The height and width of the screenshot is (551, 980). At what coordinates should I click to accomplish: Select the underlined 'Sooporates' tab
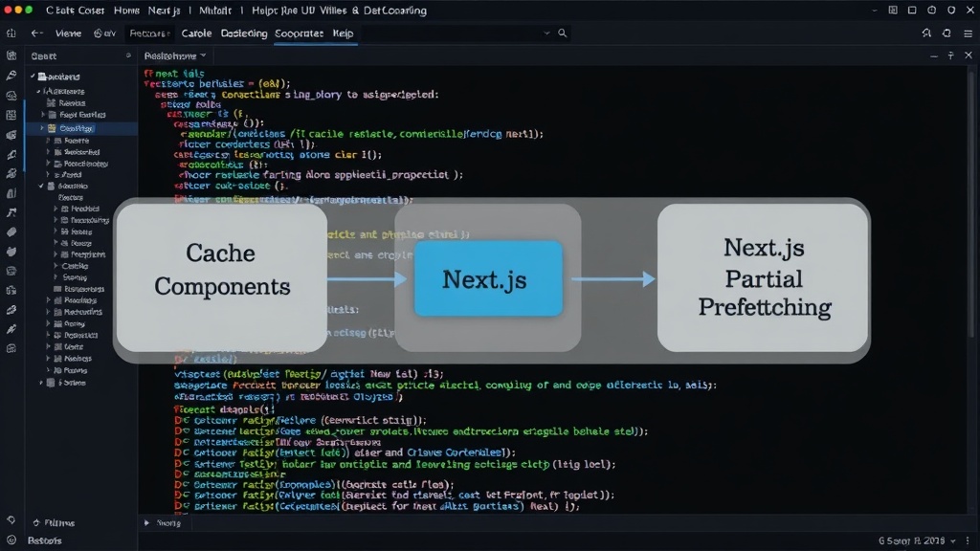(x=299, y=33)
